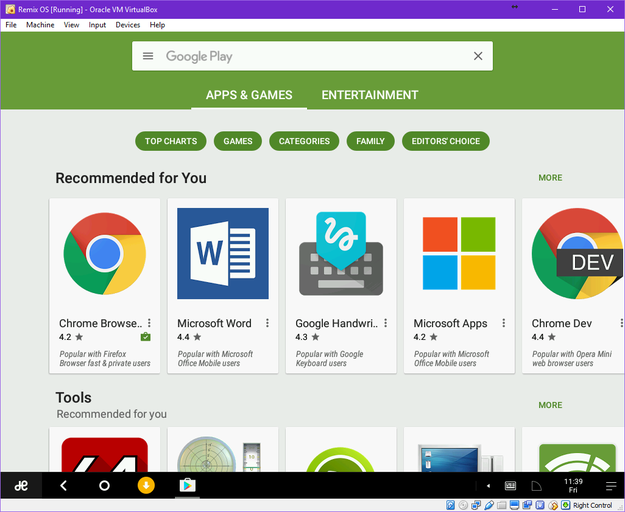Open the on-screen keyboard icon in taskbar
This screenshot has width=625, height=512.
point(510,486)
